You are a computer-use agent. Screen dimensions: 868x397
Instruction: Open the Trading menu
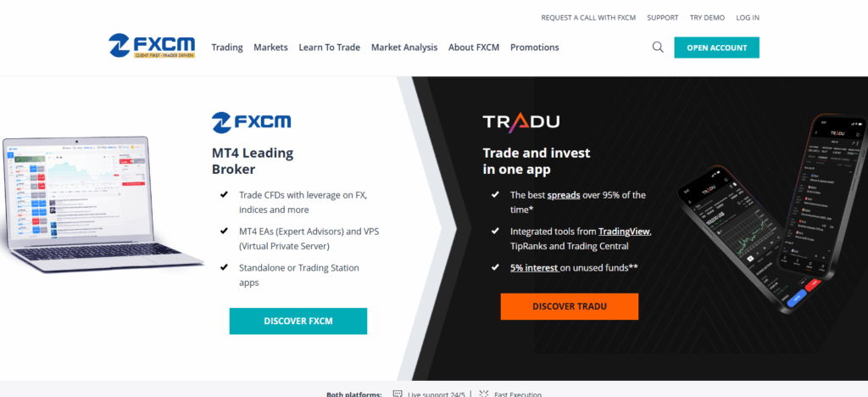227,48
